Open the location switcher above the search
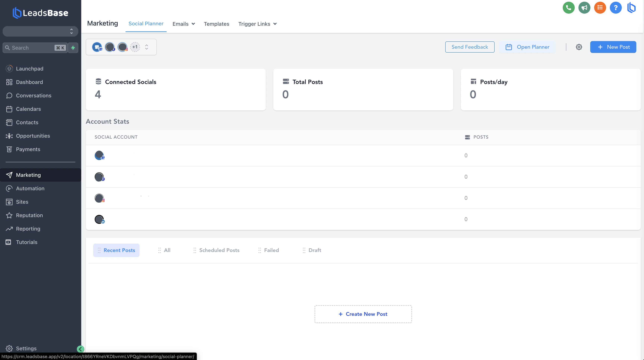644x360 pixels. point(40,31)
